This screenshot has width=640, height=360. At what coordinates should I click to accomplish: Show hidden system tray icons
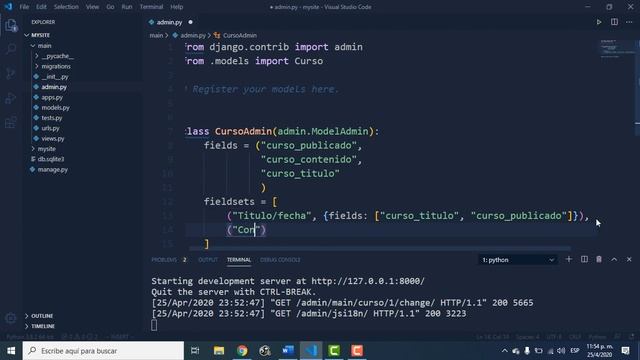pos(504,351)
